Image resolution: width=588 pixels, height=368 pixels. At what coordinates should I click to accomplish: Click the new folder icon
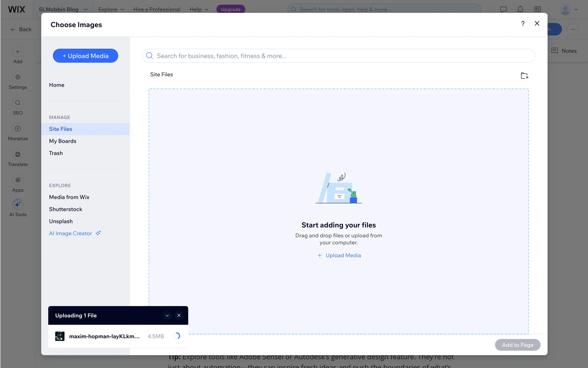click(x=524, y=75)
